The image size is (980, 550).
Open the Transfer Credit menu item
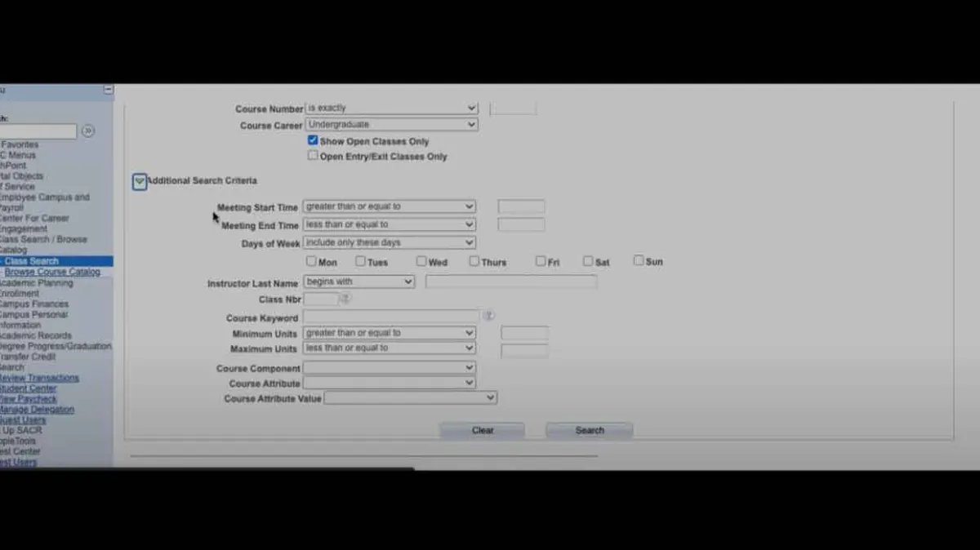[28, 357]
